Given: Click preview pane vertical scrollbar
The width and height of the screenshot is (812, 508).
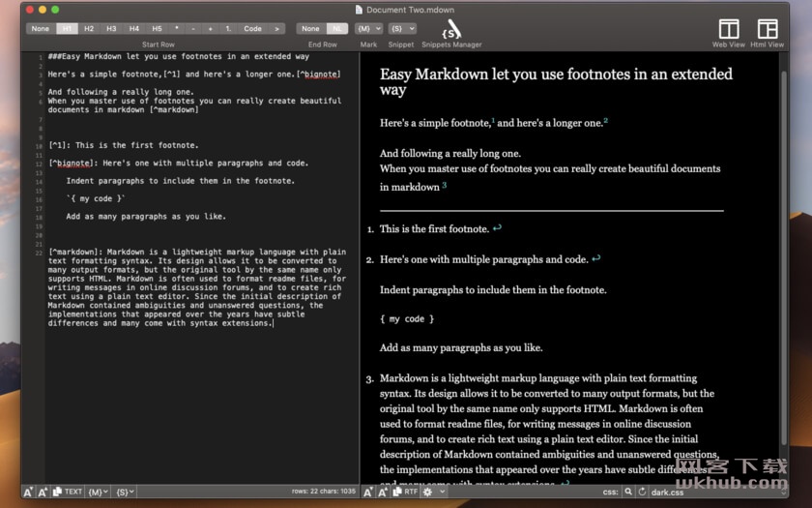Looking at the screenshot, I should (x=784, y=257).
